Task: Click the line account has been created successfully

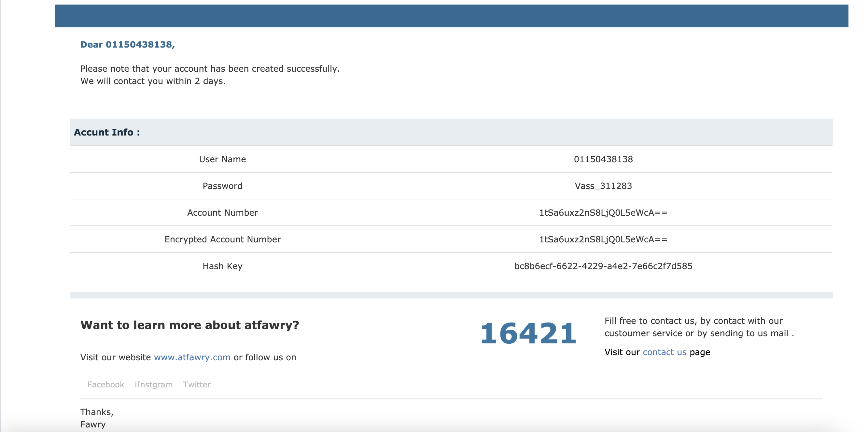Action: [210, 69]
